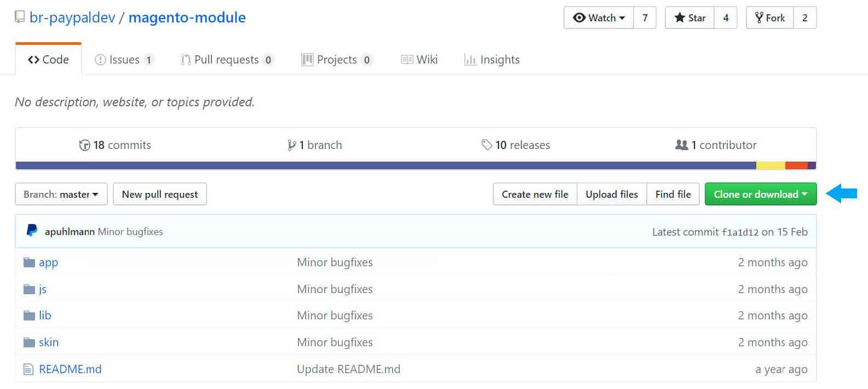Viewport: 868px width, 389px height.
Task: Click the folder icon beside the app directory
Action: pos(28,262)
